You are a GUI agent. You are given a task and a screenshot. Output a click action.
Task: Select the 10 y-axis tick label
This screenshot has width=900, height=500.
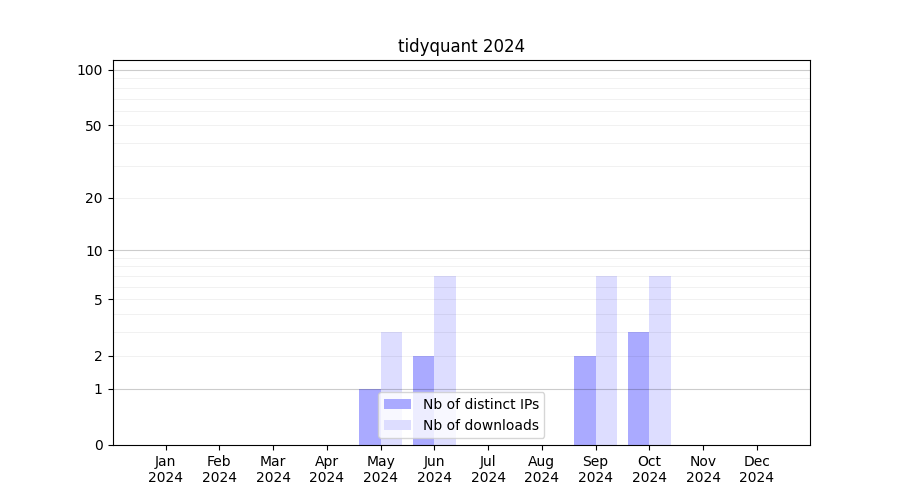point(94,251)
